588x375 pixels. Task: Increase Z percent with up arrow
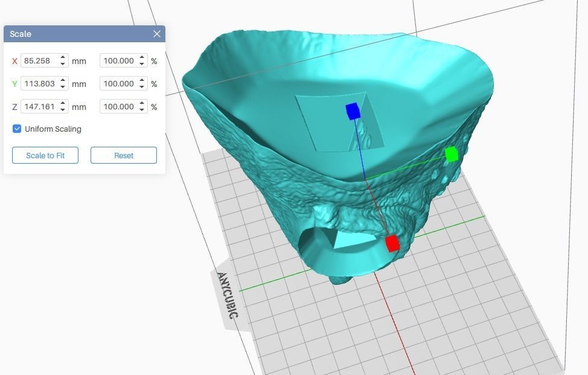coord(142,103)
